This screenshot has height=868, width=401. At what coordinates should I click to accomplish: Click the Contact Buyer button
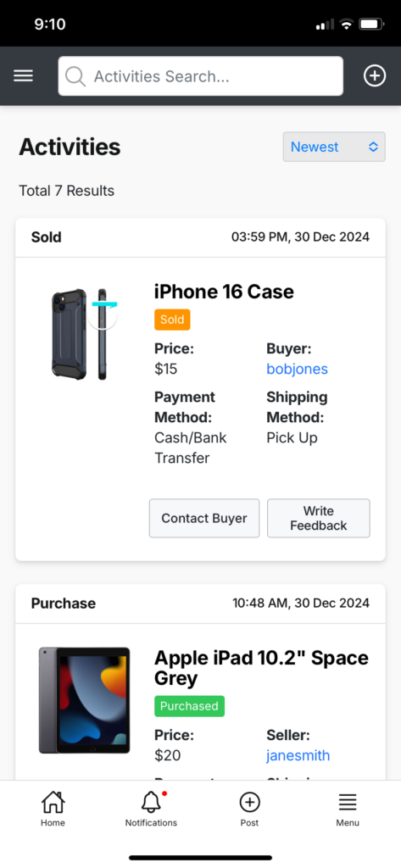point(203,518)
